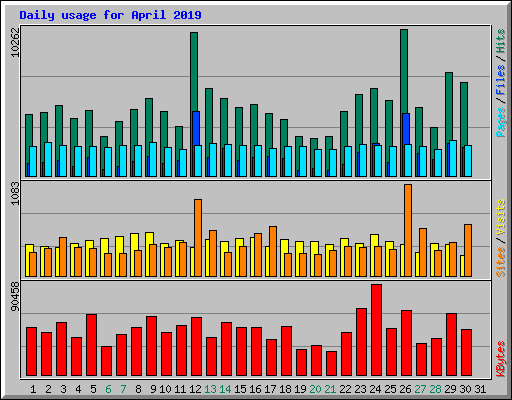
Task: Click the red KBytes bar for day 23
Action: pos(362,342)
